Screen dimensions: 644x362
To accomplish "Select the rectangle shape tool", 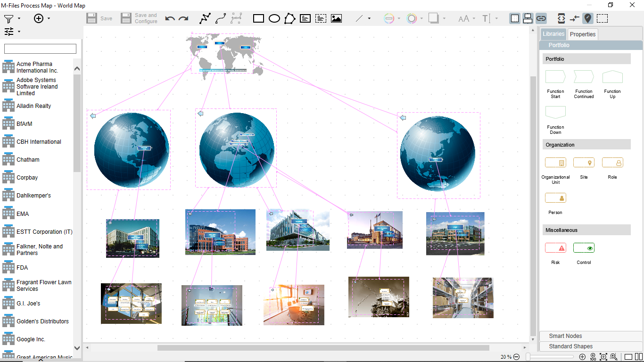I will coord(258,18).
